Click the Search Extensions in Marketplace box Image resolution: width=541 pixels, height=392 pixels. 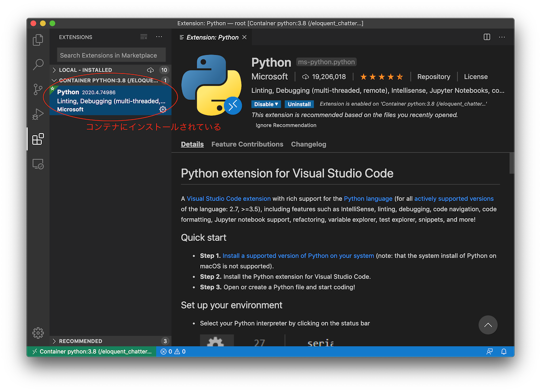[110, 55]
